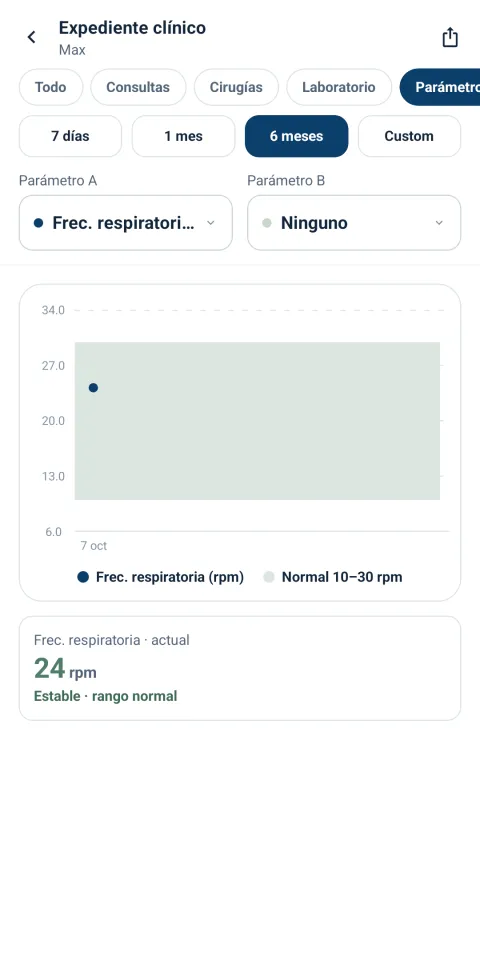The image size is (480, 960).
Task: Open the Cirugías tab
Action: pos(236,87)
